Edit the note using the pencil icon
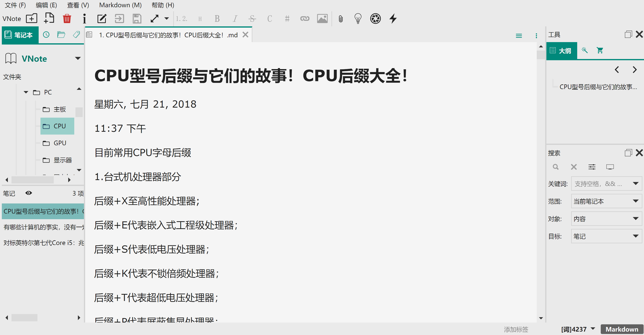The height and width of the screenshot is (335, 644). pyautogui.click(x=102, y=18)
